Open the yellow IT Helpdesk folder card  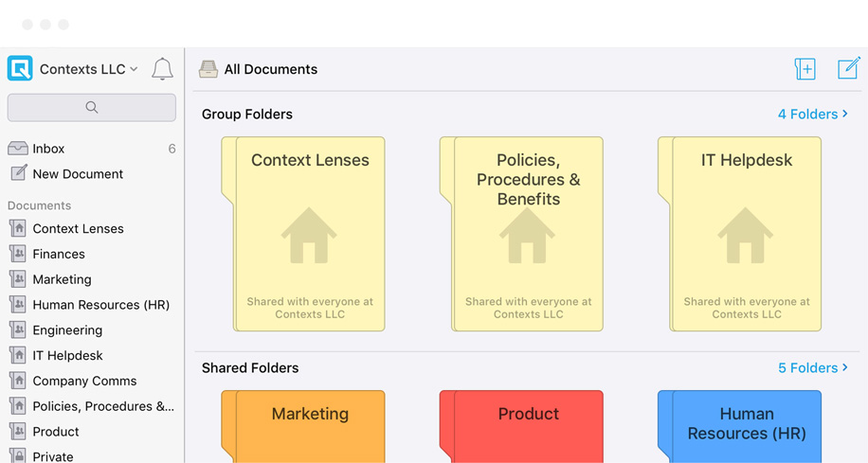tap(739, 234)
